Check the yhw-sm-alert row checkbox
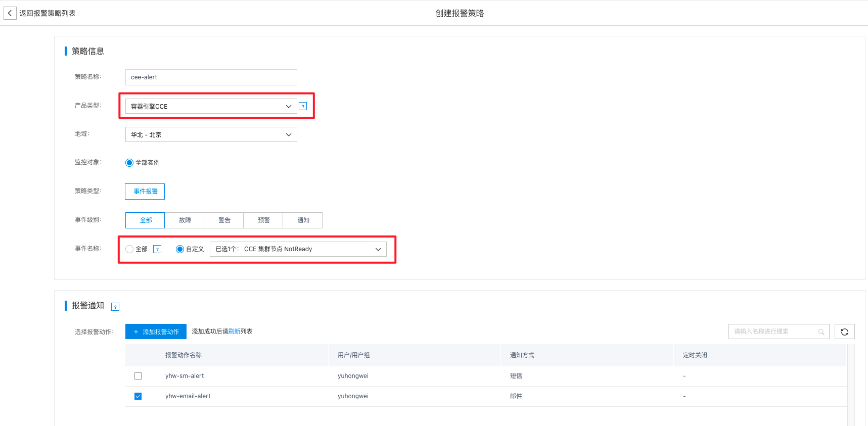The image size is (868, 426). tap(138, 376)
